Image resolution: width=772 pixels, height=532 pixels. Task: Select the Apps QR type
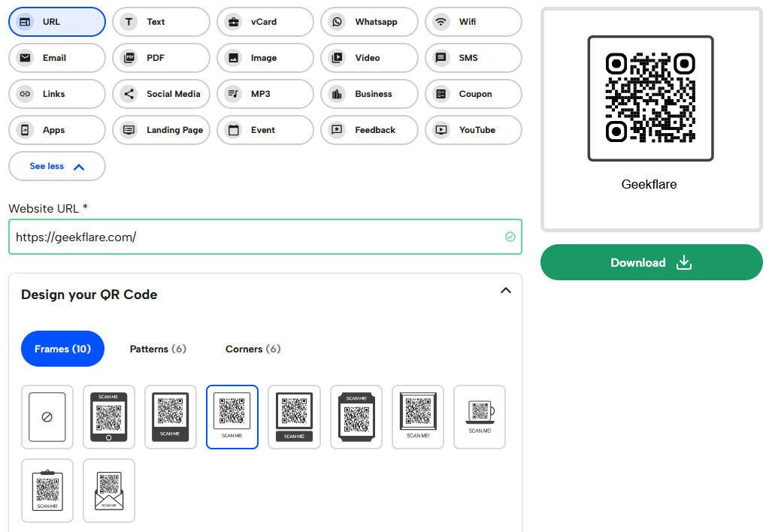(x=57, y=130)
